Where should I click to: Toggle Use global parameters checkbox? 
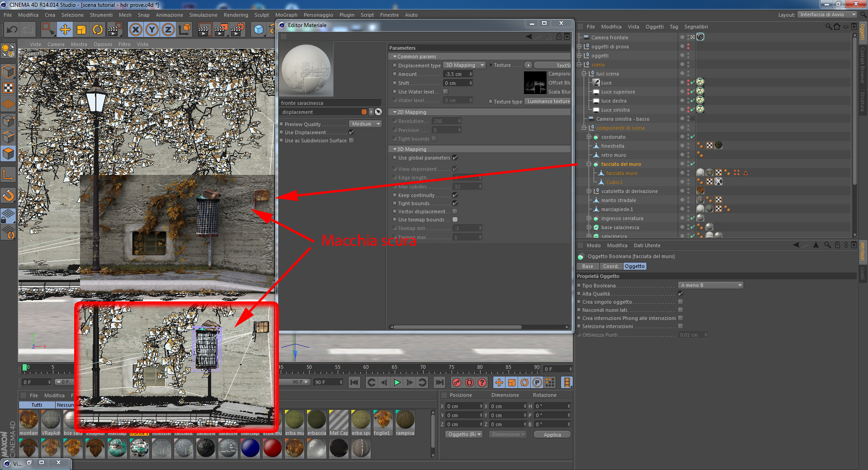point(455,158)
